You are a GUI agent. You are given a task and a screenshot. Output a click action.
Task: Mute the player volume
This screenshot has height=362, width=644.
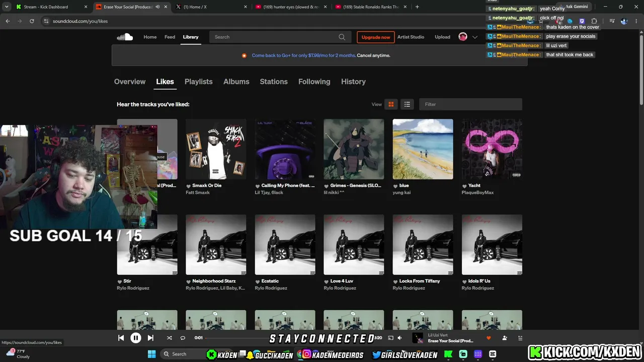399,338
